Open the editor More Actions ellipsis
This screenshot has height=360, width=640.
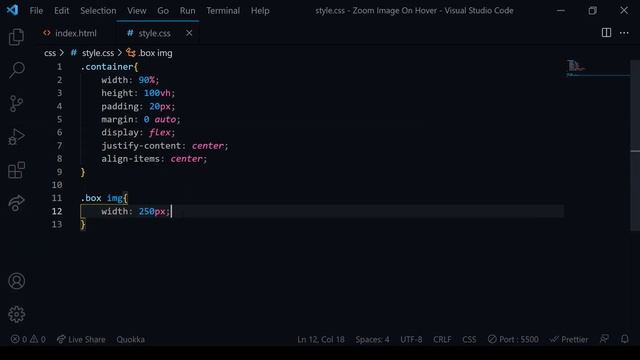click(x=624, y=33)
